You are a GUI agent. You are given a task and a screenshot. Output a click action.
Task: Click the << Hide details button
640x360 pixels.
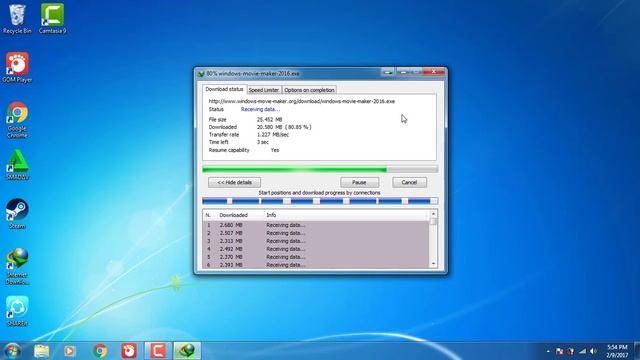(x=234, y=182)
